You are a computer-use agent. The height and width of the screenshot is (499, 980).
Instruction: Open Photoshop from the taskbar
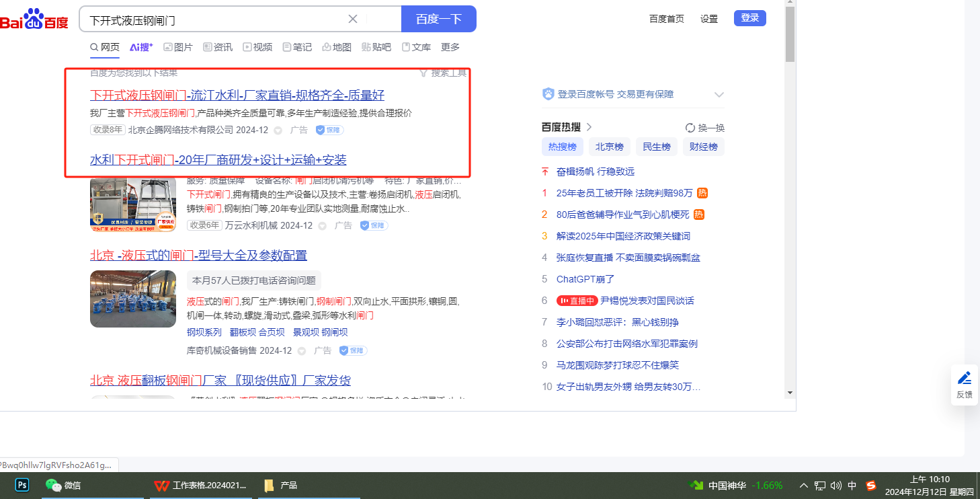pyautogui.click(x=22, y=485)
